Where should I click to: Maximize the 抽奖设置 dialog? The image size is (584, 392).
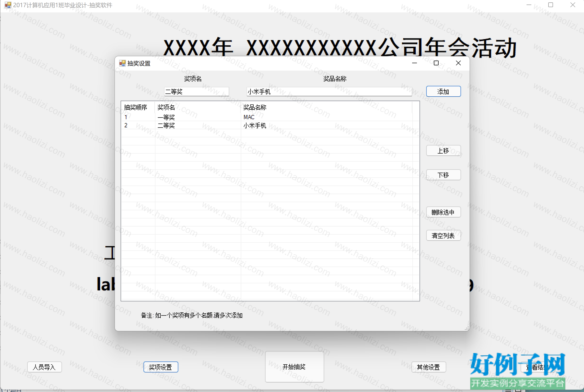[x=436, y=63]
